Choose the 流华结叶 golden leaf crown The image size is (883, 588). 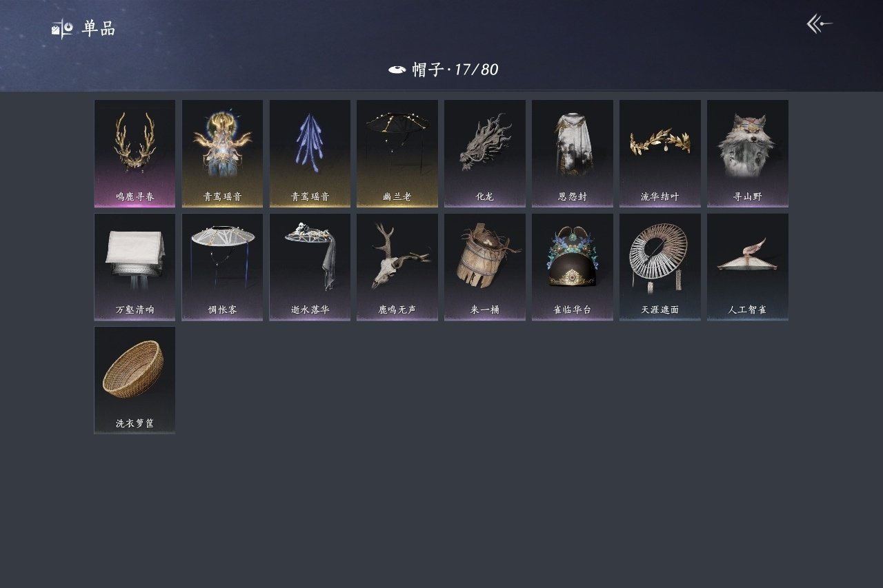[660, 154]
